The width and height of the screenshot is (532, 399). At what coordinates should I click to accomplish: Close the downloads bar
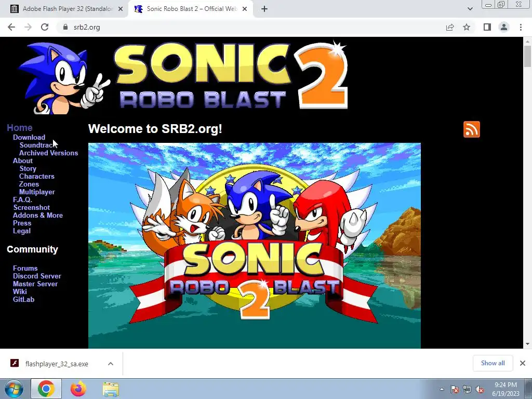pos(523,363)
